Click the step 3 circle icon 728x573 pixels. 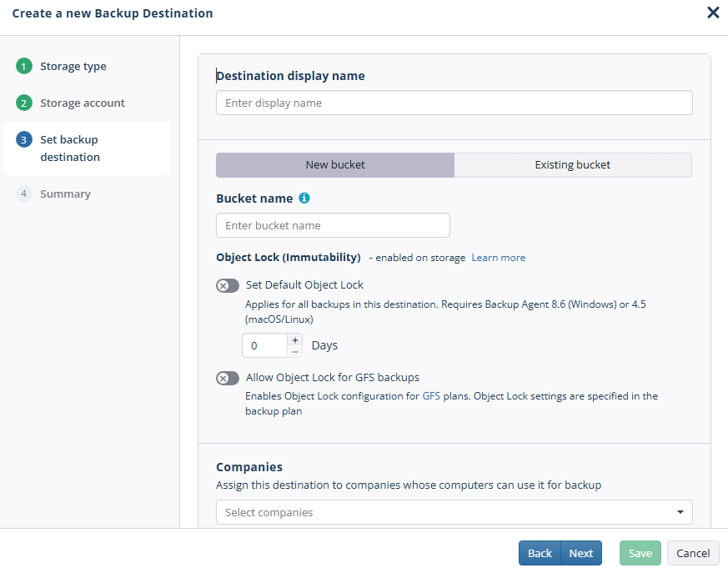pos(24,139)
